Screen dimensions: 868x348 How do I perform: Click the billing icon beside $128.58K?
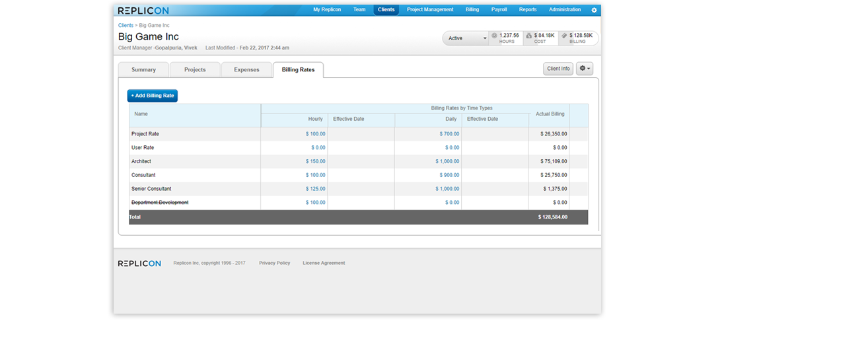point(564,35)
